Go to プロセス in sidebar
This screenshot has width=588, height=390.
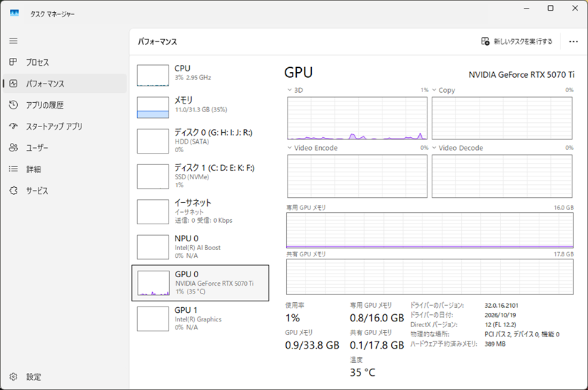click(x=65, y=62)
